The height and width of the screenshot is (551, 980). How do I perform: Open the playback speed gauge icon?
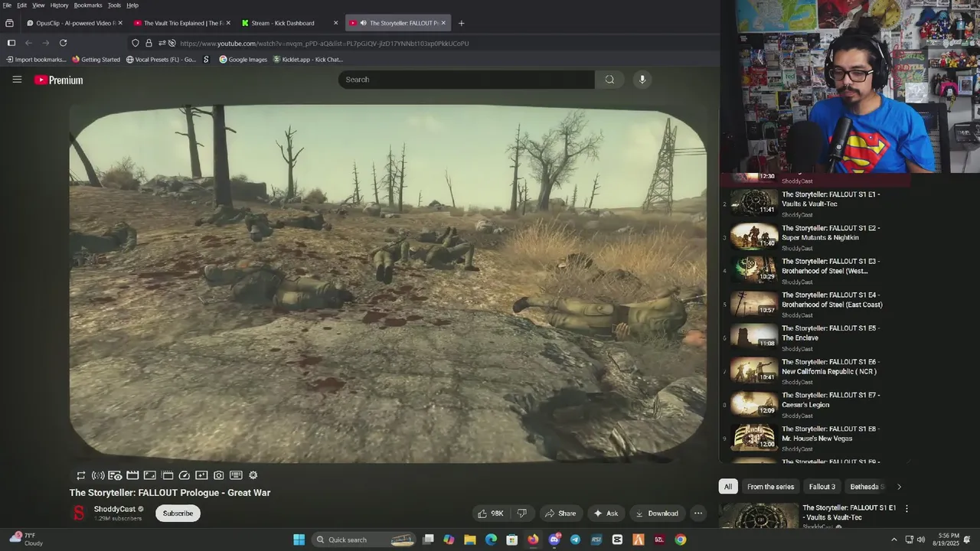tap(185, 475)
